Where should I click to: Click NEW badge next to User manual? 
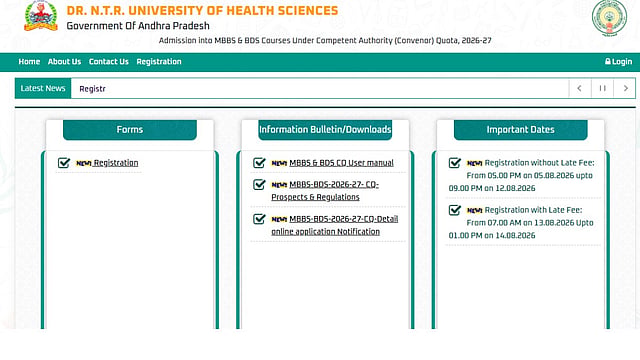[279, 163]
